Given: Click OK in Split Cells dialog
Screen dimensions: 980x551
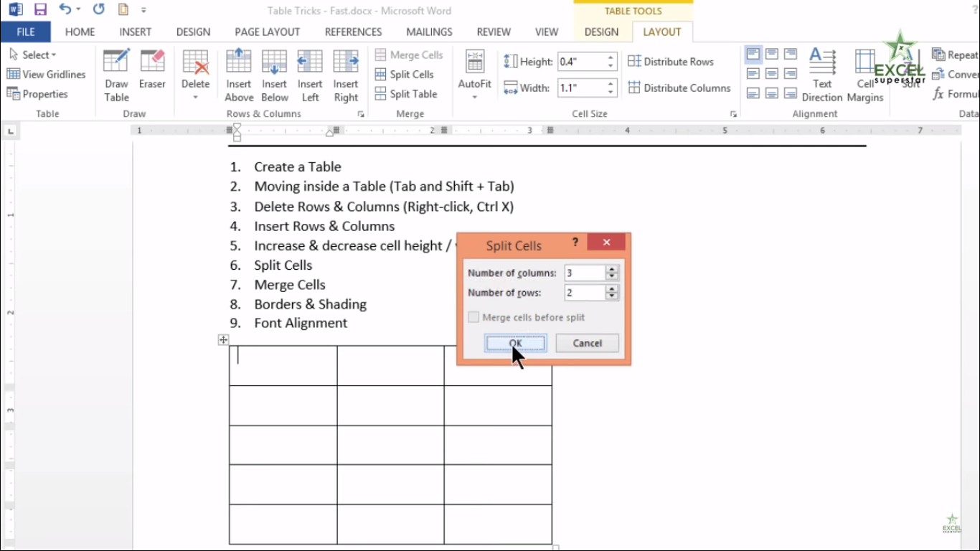Looking at the screenshot, I should pyautogui.click(x=516, y=343).
